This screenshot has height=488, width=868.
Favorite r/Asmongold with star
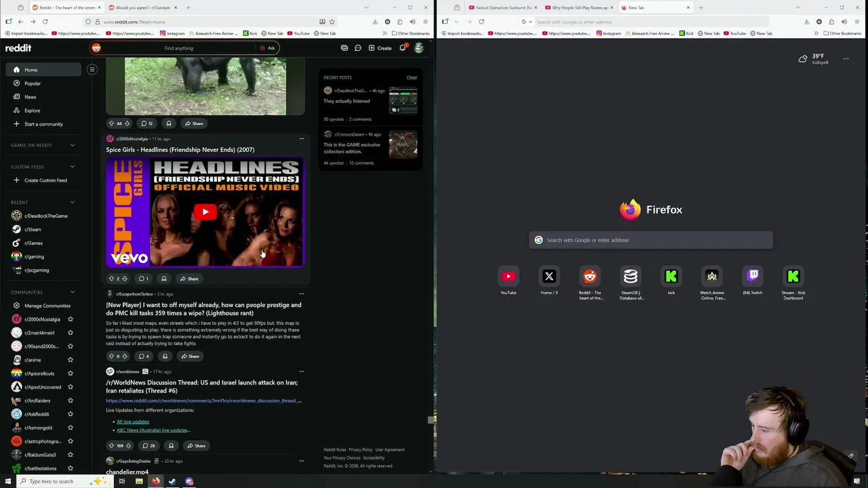pyautogui.click(x=71, y=428)
